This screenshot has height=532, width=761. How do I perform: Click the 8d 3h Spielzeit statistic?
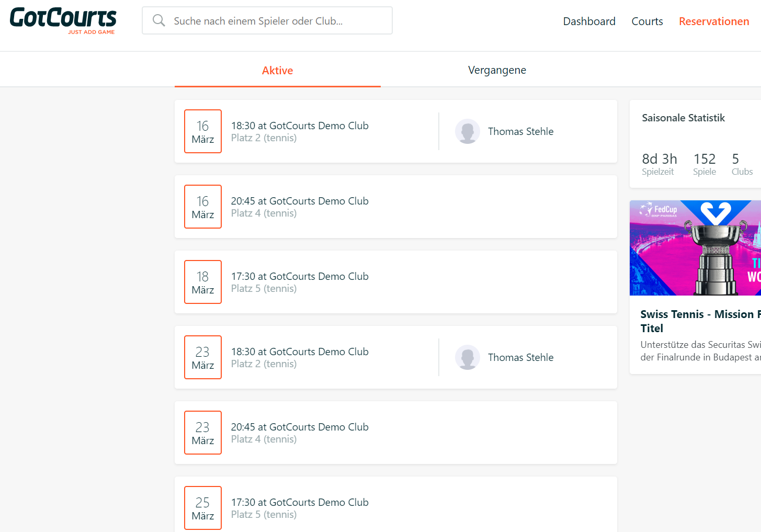pyautogui.click(x=659, y=164)
